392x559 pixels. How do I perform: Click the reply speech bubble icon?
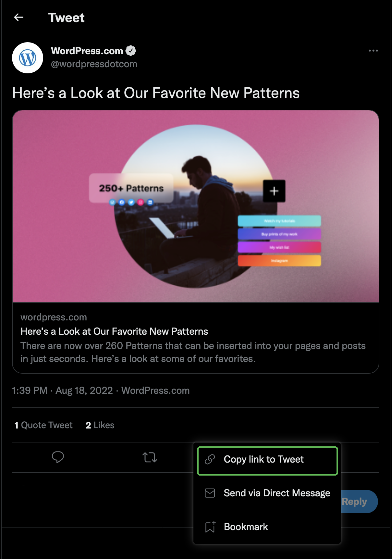(x=58, y=457)
